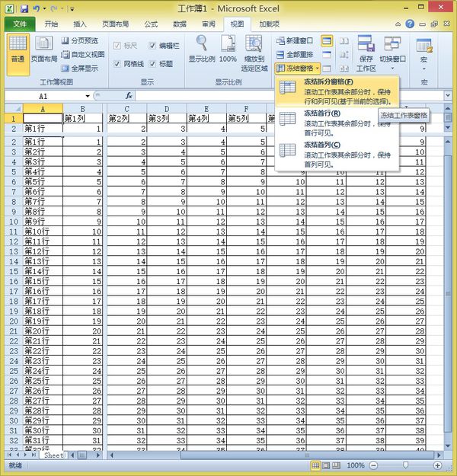Click the select all corner button
457x476 pixels.
(x=14, y=108)
